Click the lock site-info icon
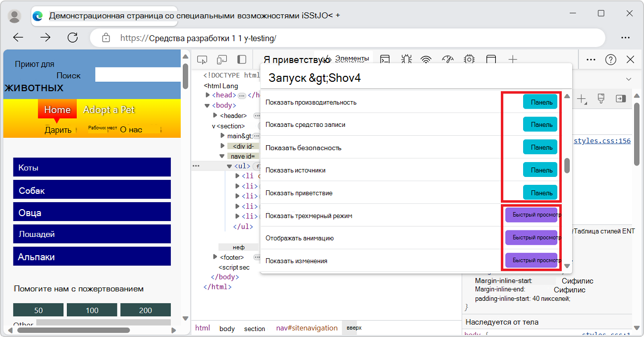The width and height of the screenshot is (644, 337). pos(106,38)
